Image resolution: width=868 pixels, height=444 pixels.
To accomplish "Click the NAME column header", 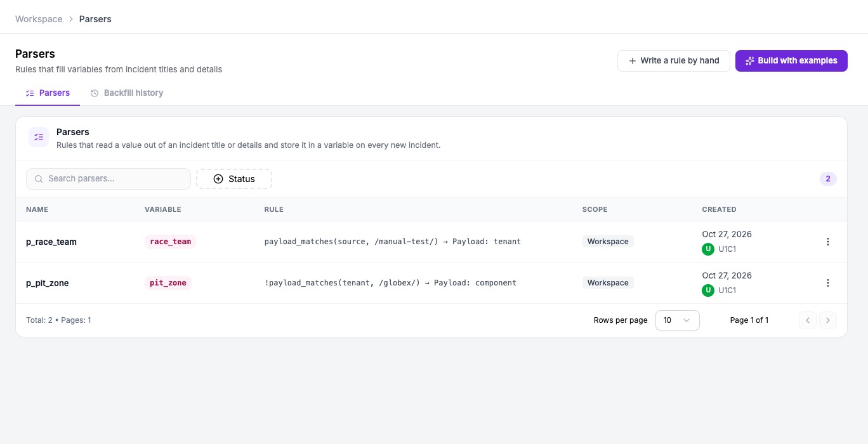I will (x=37, y=209).
